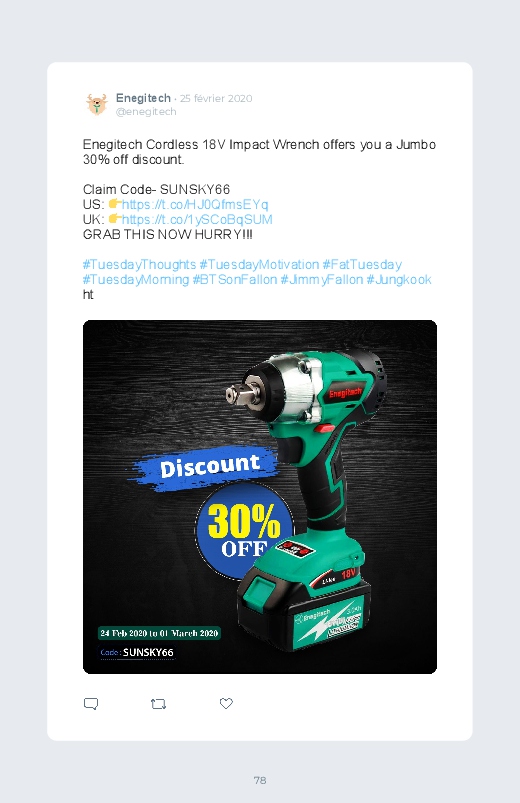Click the reply speech bubble icon
This screenshot has height=803, width=520.
coord(91,704)
